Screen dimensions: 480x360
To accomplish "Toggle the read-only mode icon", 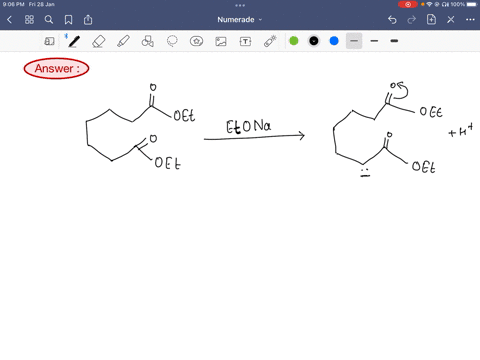I will [x=49, y=41].
